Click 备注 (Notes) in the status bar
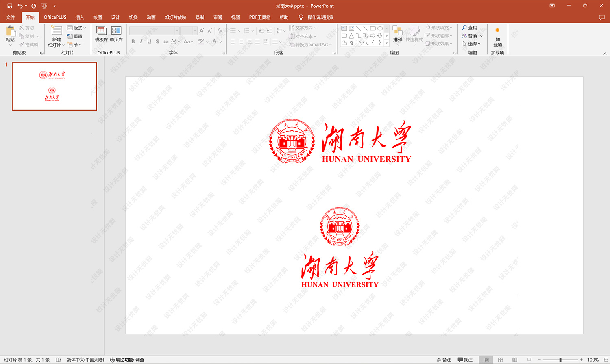Image resolution: width=610 pixels, height=364 pixels. 444,360
